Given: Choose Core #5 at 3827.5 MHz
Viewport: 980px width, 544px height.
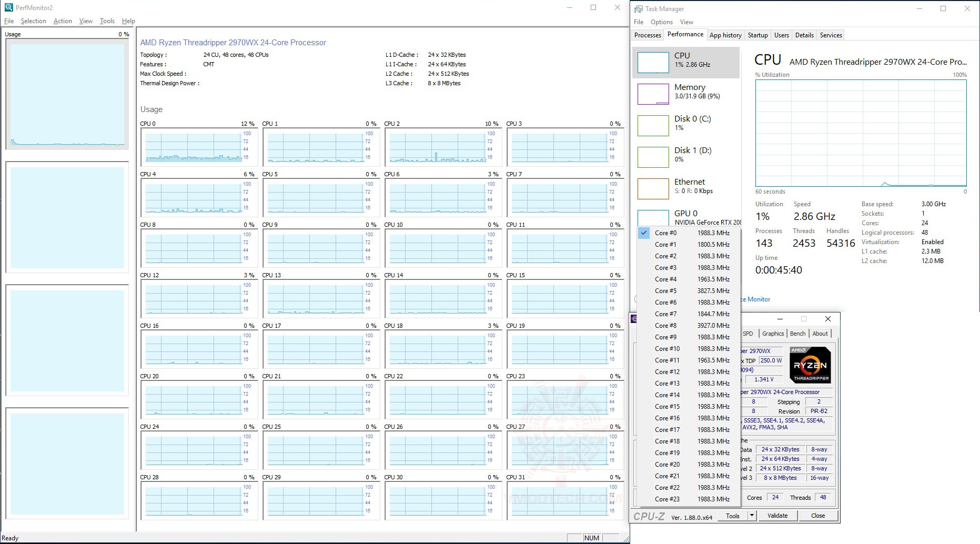Looking at the screenshot, I should (x=688, y=291).
